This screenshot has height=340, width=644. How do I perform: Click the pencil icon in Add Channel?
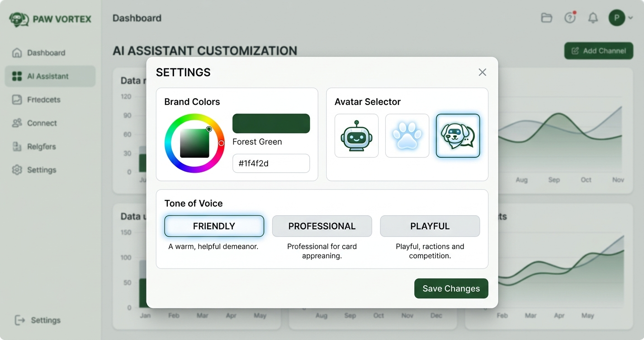click(575, 51)
